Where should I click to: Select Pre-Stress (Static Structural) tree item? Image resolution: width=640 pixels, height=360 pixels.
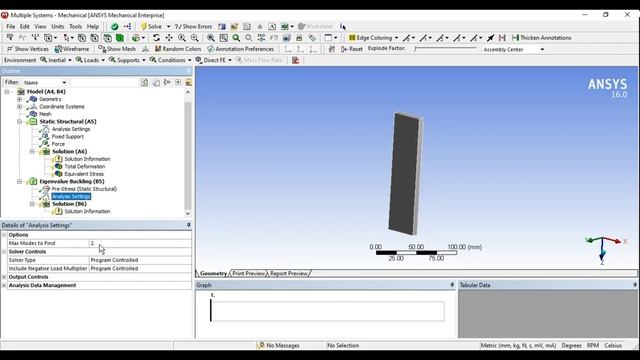coord(84,189)
